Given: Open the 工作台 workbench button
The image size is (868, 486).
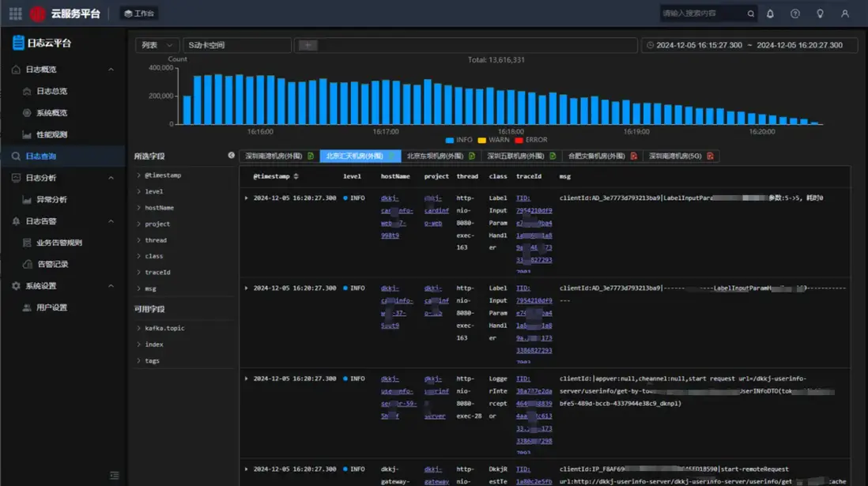Looking at the screenshot, I should pos(139,13).
